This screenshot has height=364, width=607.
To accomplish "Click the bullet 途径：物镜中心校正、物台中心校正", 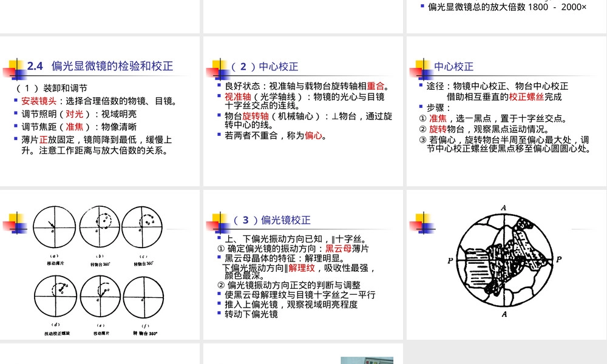I will tap(498, 86).
